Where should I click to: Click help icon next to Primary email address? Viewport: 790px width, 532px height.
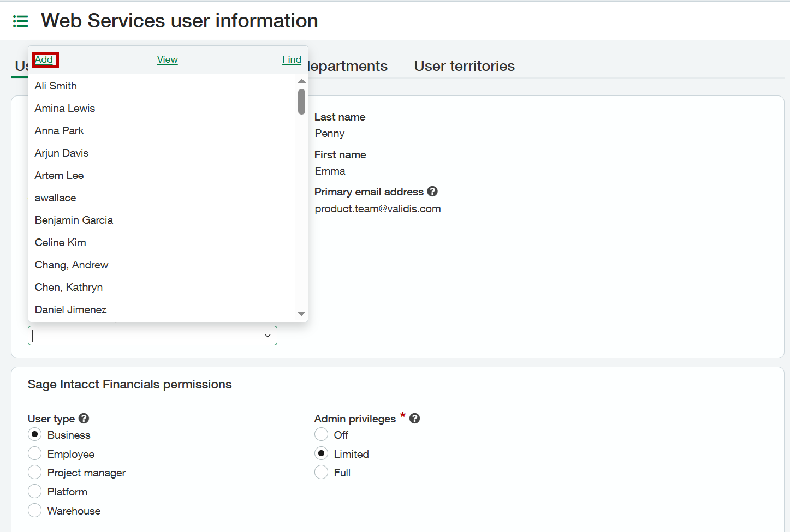(432, 192)
